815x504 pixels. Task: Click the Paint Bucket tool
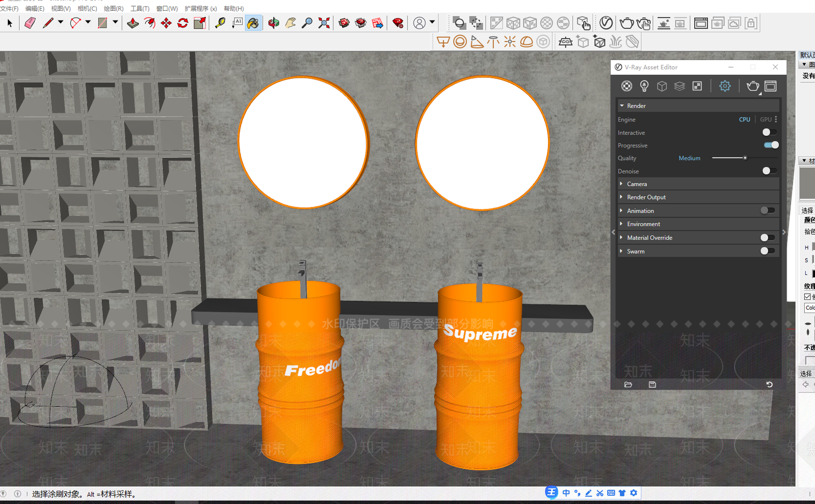pos(253,23)
